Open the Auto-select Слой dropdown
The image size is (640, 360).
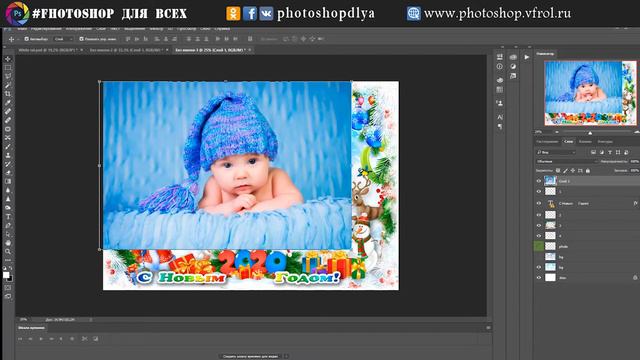click(63, 39)
